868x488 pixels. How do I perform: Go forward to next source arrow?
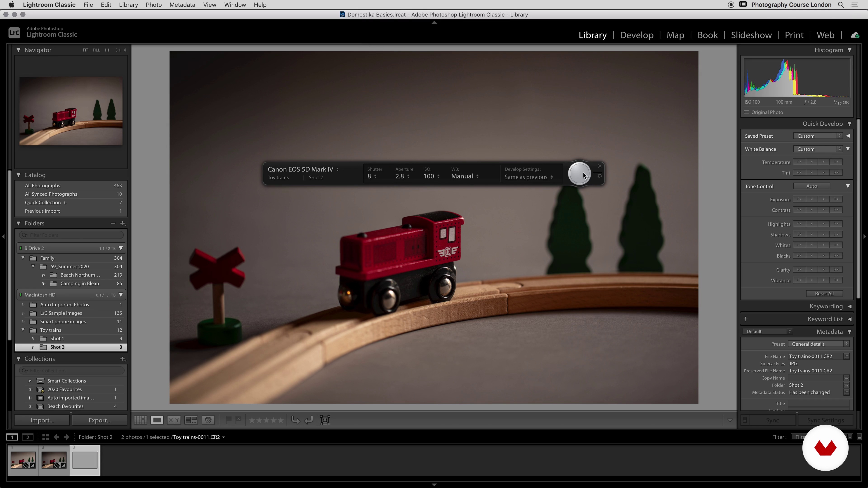(x=66, y=437)
